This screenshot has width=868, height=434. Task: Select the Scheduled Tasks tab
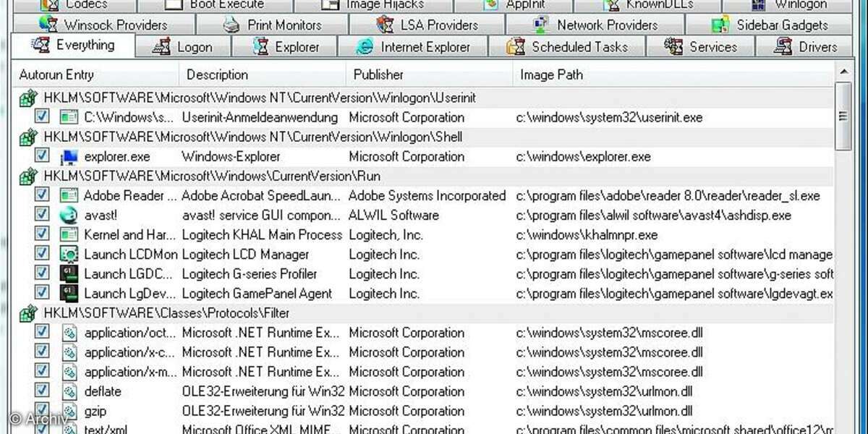(x=579, y=46)
